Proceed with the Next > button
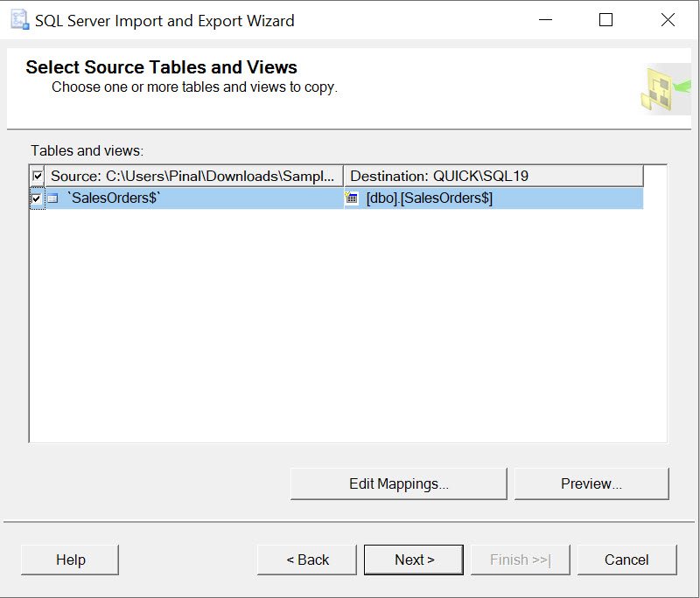The height and width of the screenshot is (598, 700). pyautogui.click(x=414, y=560)
